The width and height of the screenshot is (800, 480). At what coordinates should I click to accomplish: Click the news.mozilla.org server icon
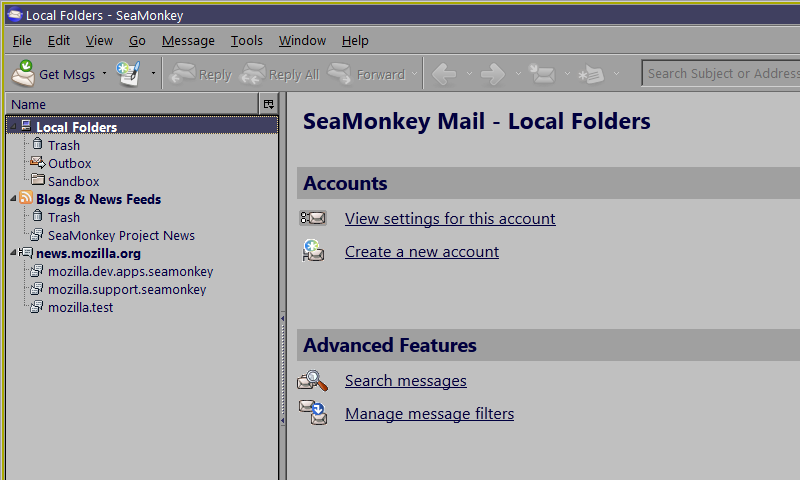(x=26, y=252)
